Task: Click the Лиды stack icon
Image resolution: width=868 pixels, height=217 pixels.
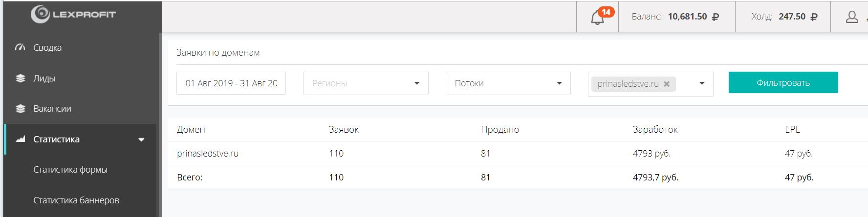Action: (x=20, y=79)
